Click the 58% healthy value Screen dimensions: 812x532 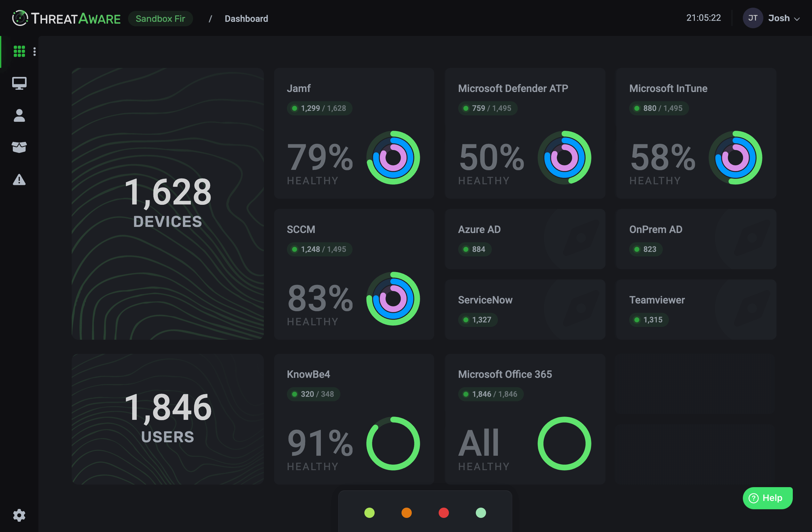click(663, 157)
